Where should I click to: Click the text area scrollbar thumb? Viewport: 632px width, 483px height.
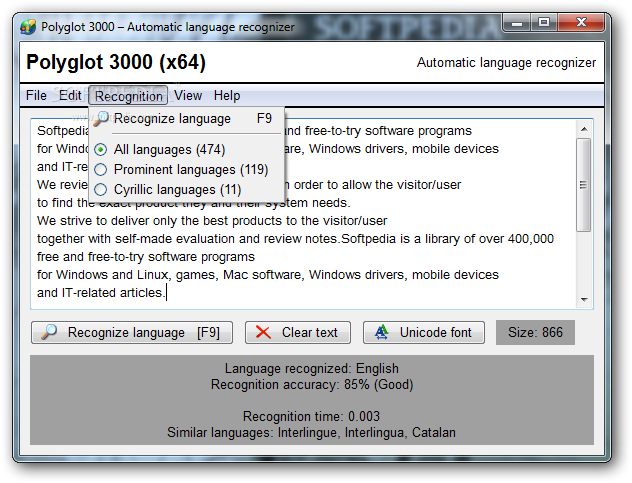pyautogui.click(x=584, y=185)
